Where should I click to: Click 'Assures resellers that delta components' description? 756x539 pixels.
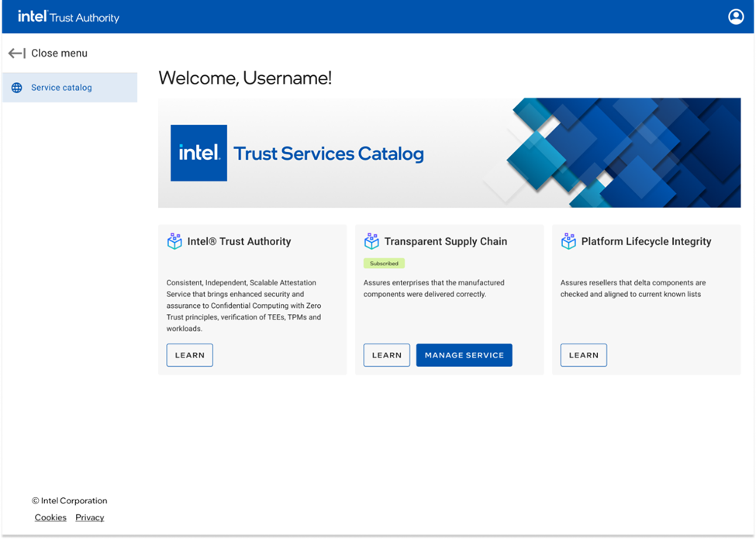pos(633,289)
